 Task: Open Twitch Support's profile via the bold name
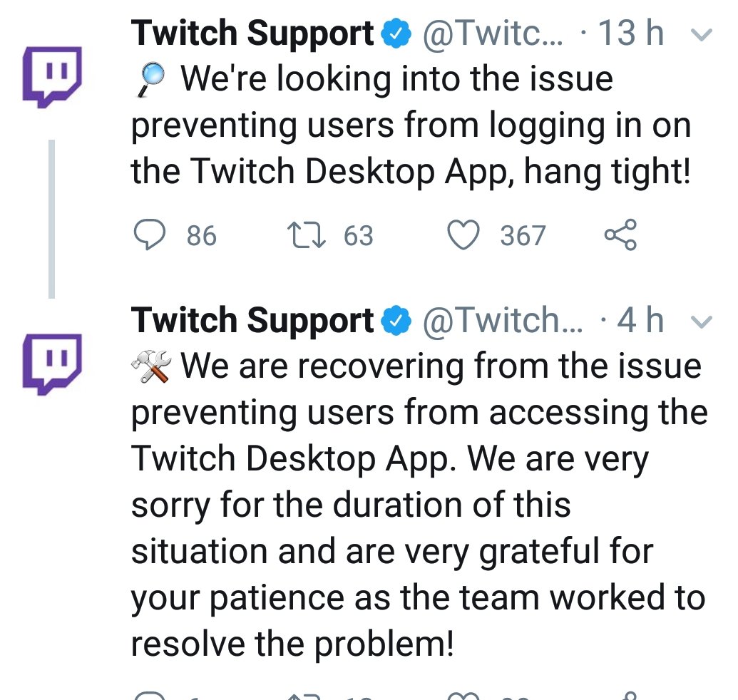pos(251,32)
